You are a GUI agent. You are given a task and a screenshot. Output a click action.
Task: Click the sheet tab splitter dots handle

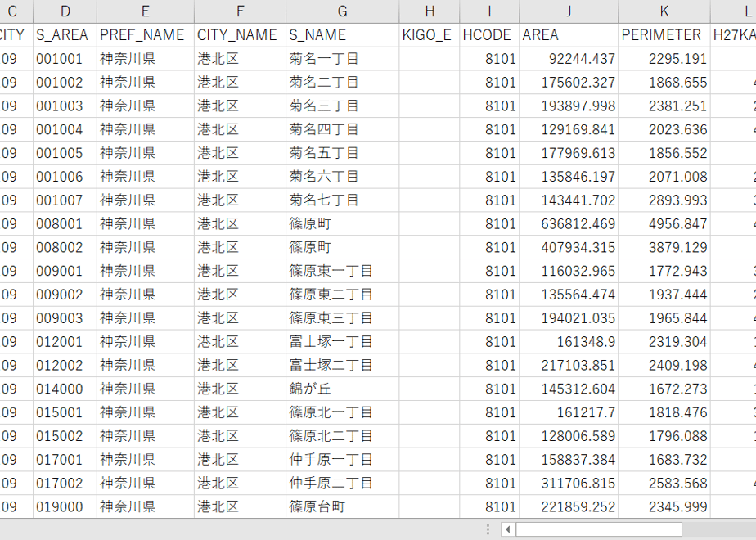tap(488, 529)
